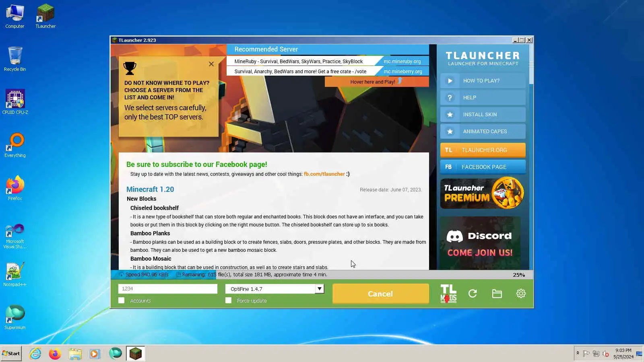Click the Release date: June 07, 2023 text
Screen dimensions: 644x362
coord(391,190)
